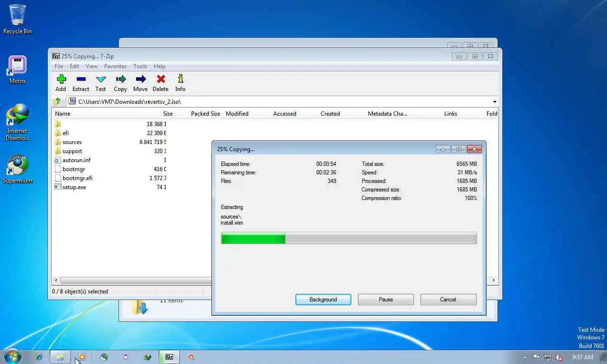Click the file list scrollbar right arrow
This screenshot has width=607, height=364.
pyautogui.click(x=494, y=280)
